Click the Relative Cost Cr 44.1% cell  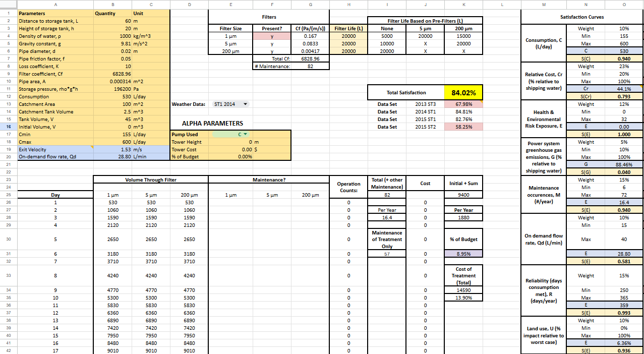(624, 89)
